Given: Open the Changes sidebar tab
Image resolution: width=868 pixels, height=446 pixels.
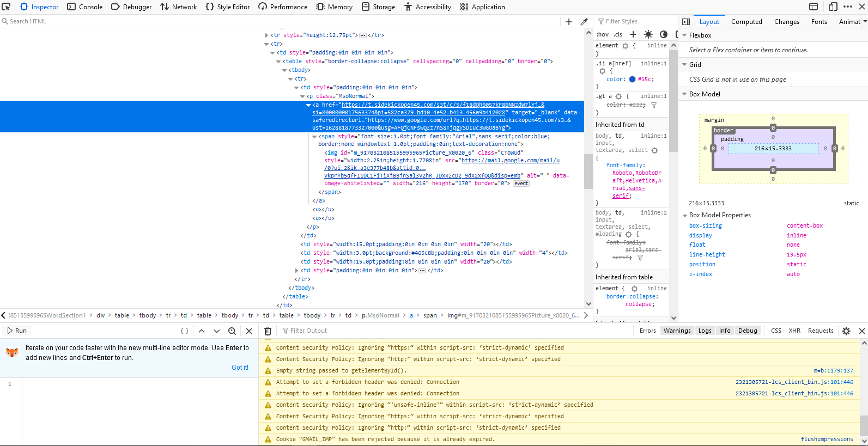Looking at the screenshot, I should pos(786,22).
